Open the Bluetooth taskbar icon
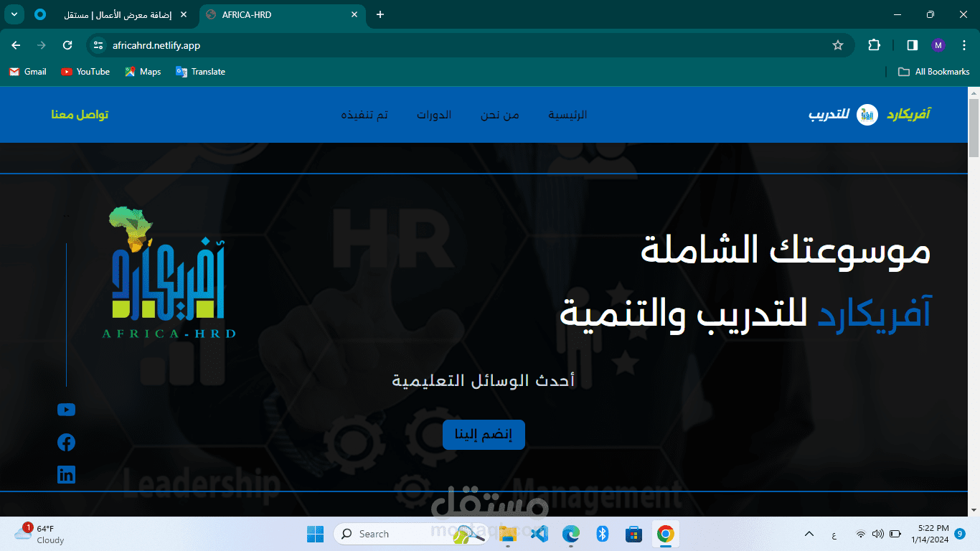Screen dimensions: 980x551 click(x=603, y=534)
